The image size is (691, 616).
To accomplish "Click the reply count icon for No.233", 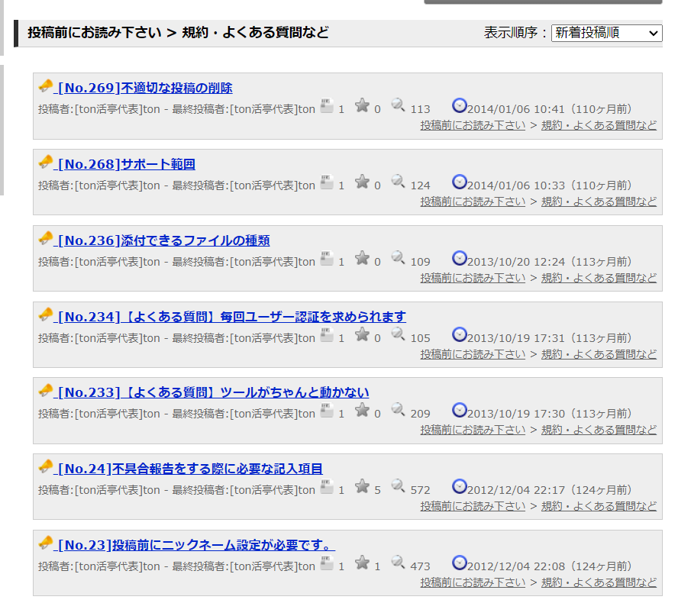I will pos(327,410).
